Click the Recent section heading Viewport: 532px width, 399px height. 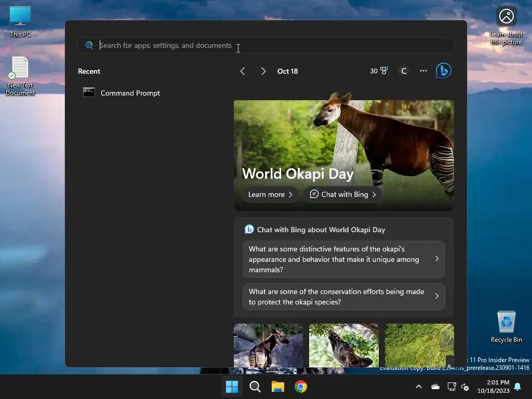[x=89, y=71]
